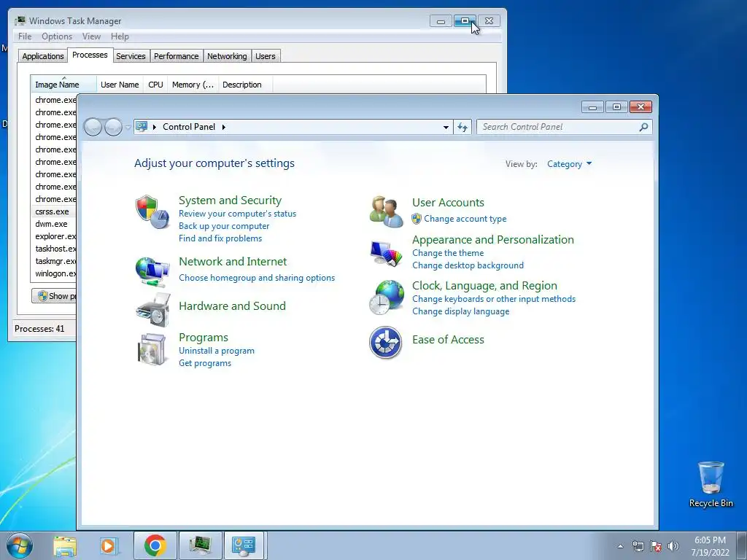Screen dimensions: 747x560
Task: Open the System and Security shield icon
Action: tap(152, 212)
